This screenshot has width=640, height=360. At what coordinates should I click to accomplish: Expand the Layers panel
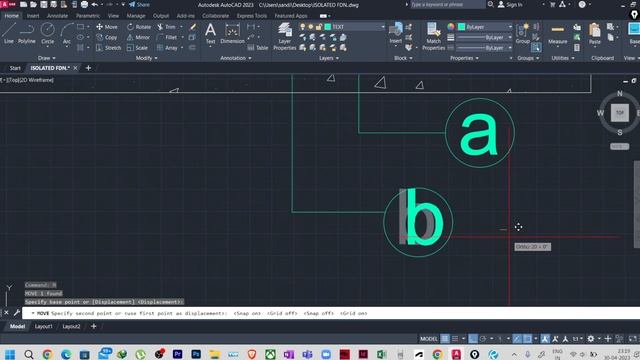pos(329,58)
